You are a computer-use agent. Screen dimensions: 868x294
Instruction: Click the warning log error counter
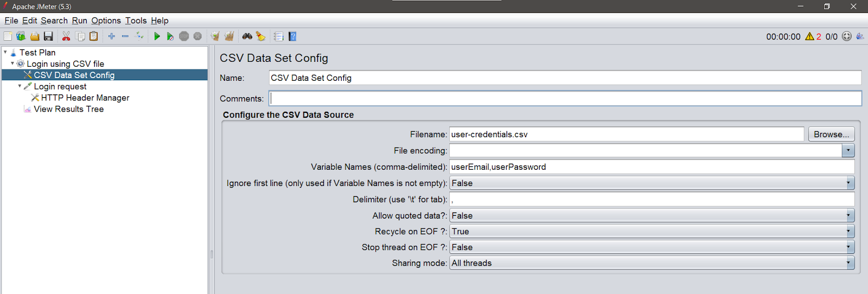click(x=813, y=36)
